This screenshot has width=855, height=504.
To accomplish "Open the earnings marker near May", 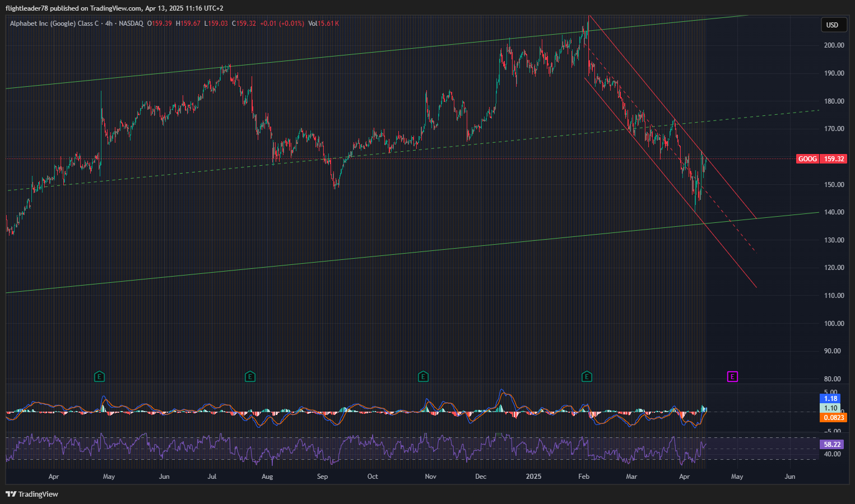I will tap(99, 377).
